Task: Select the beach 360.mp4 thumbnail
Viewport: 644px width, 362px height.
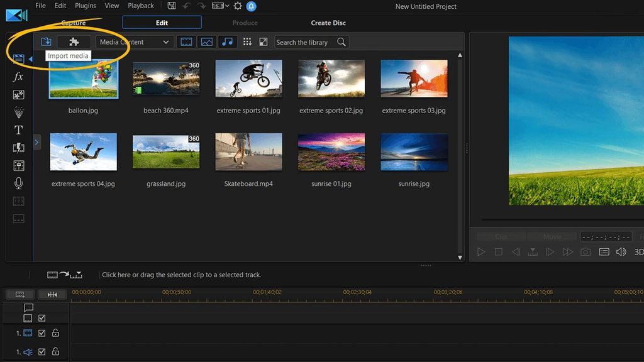Action: tap(165, 79)
